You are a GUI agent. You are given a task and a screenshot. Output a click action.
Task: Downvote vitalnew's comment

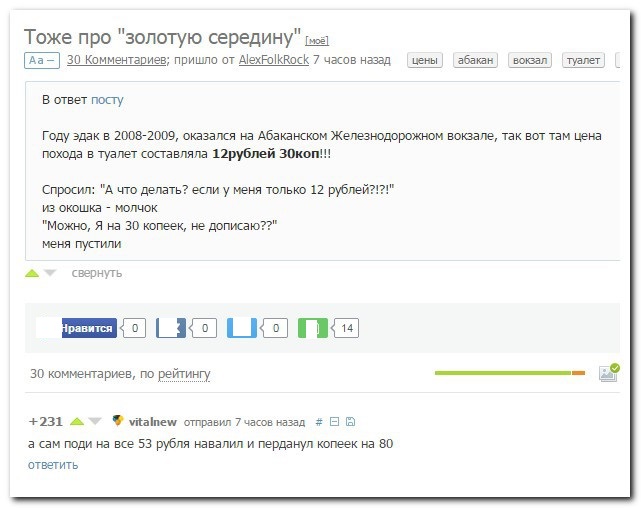click(x=95, y=421)
